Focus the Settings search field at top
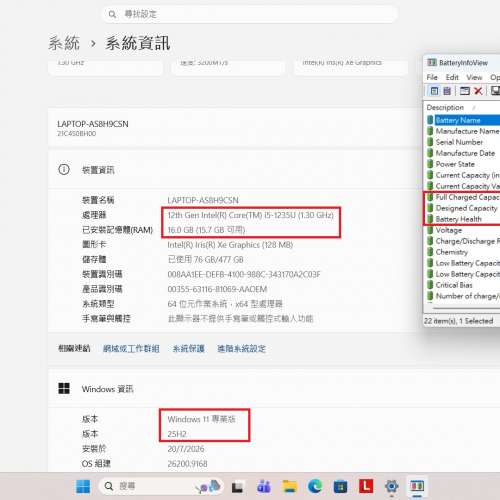The height and width of the screenshot is (500, 500). [x=250, y=14]
